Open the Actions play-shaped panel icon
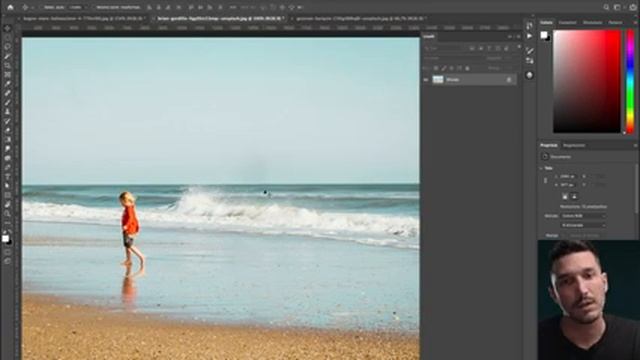 pyautogui.click(x=529, y=36)
